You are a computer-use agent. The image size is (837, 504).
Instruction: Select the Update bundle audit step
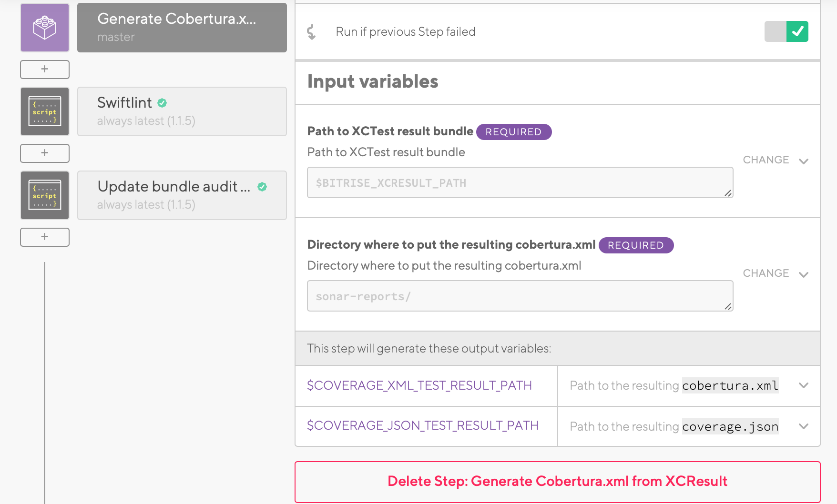pyautogui.click(x=182, y=195)
